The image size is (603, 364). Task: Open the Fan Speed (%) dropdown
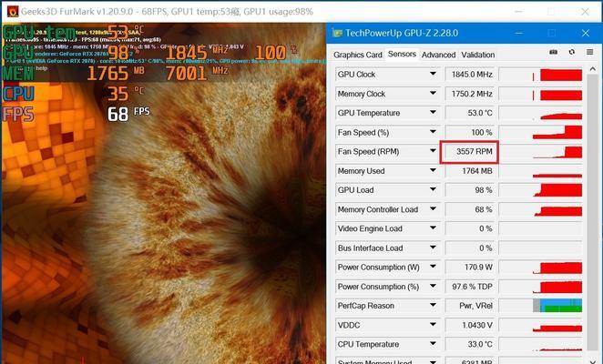[433, 132]
